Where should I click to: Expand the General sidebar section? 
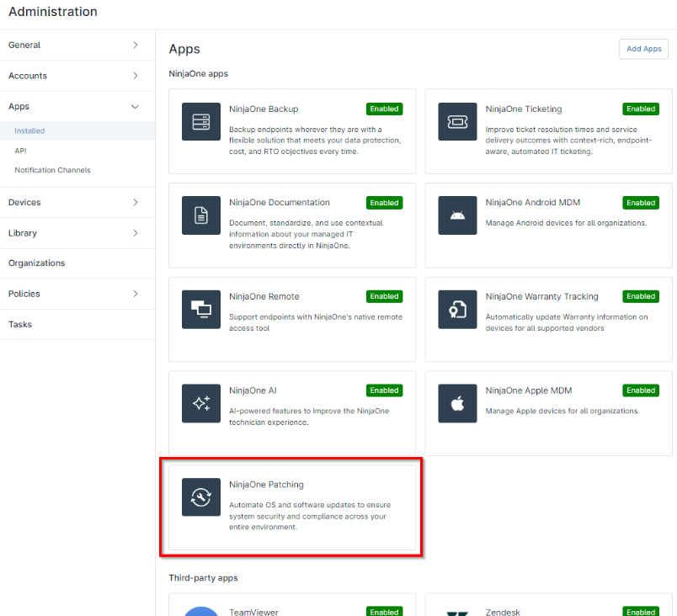coord(135,45)
